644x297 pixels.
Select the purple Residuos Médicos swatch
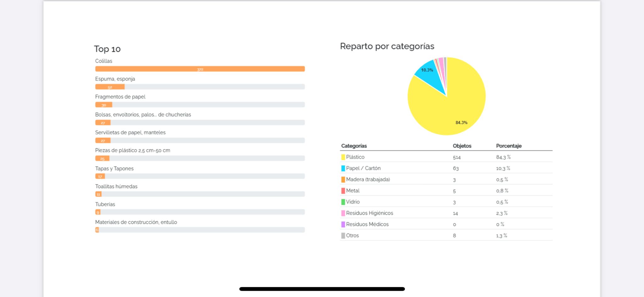pos(343,224)
